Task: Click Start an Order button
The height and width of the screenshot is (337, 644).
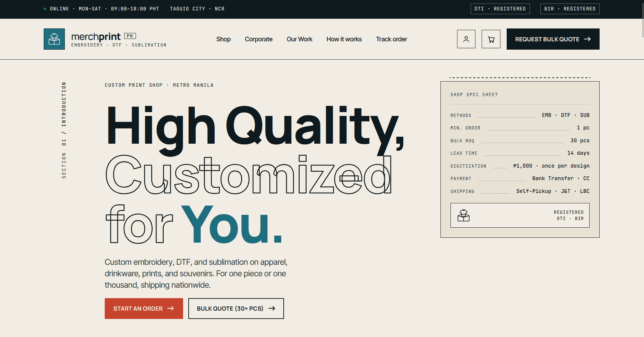Action: [x=144, y=309]
